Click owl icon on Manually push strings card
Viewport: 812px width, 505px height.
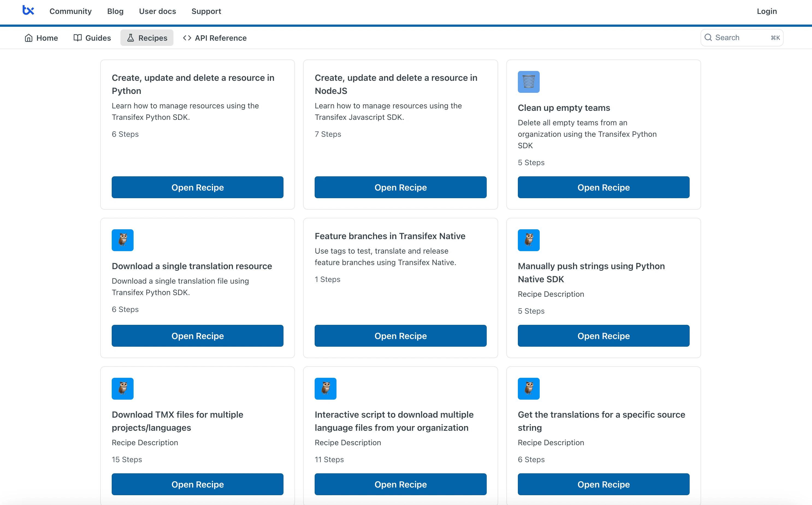pyautogui.click(x=529, y=240)
